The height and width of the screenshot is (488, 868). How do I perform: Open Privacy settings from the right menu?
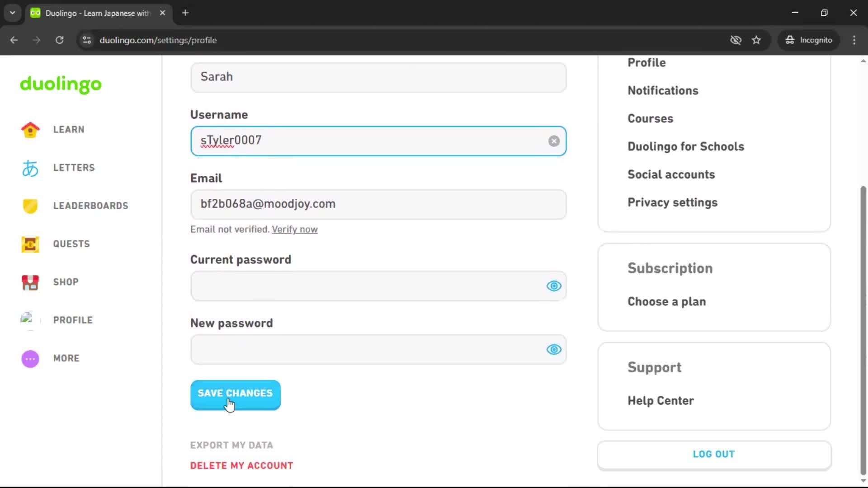(x=672, y=202)
